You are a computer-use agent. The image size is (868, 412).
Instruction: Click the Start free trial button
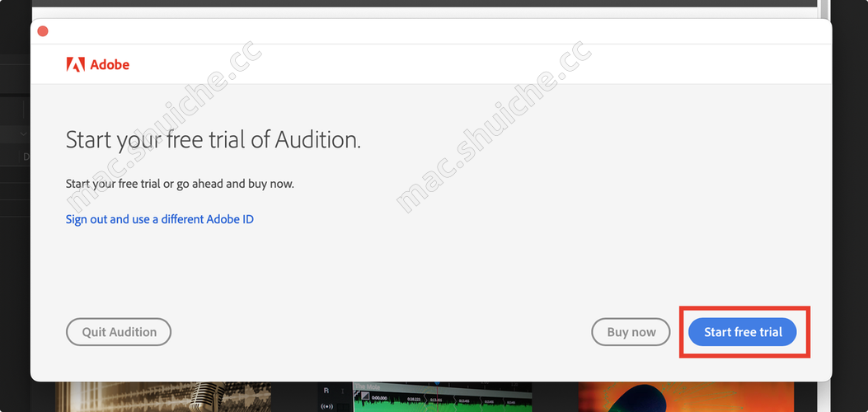[743, 332]
